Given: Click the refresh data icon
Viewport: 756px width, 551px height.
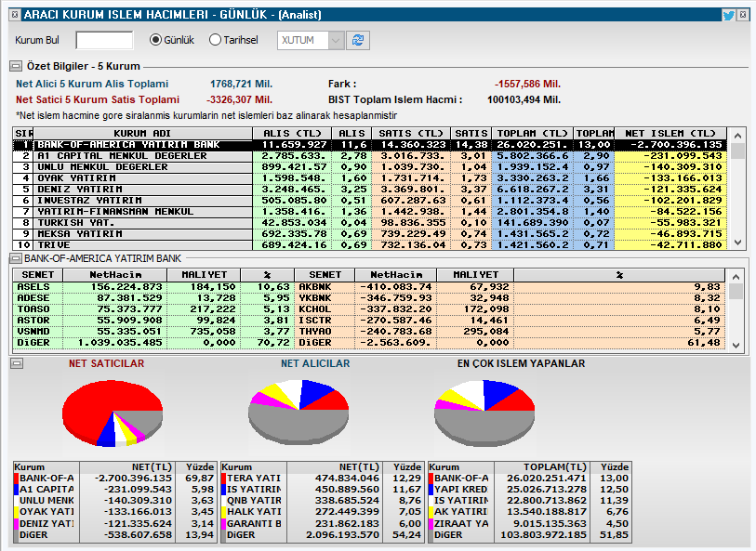Looking at the screenshot, I should 358,41.
